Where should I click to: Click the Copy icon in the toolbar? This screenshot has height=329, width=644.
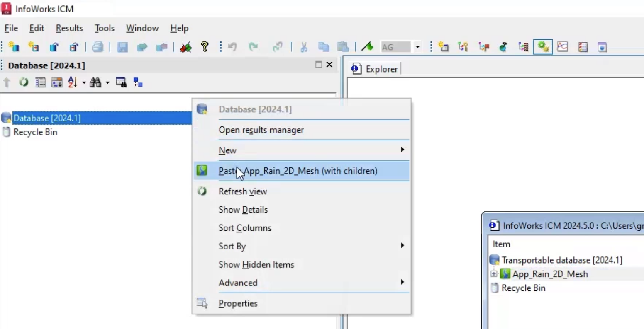pyautogui.click(x=324, y=47)
